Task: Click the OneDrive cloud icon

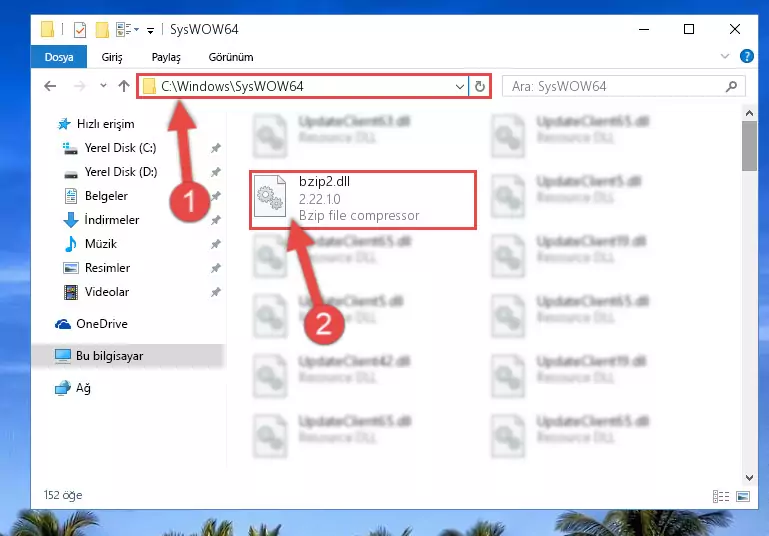Action: pos(63,324)
